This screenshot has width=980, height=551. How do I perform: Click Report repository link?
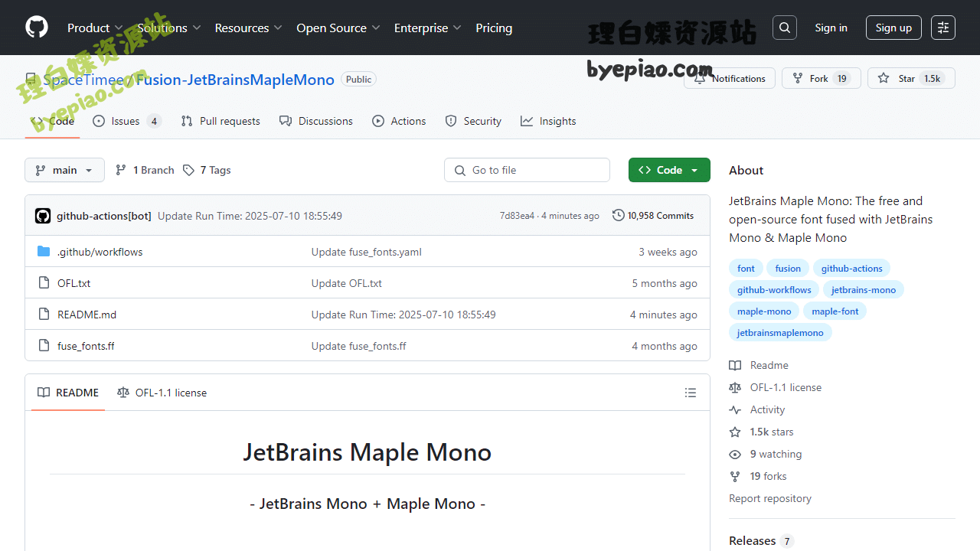770,498
